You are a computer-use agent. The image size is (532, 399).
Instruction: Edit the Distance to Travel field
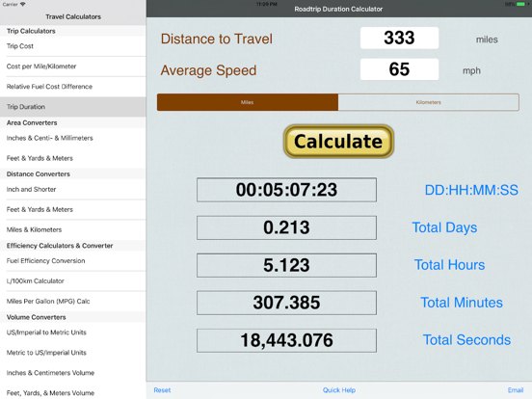pos(399,38)
